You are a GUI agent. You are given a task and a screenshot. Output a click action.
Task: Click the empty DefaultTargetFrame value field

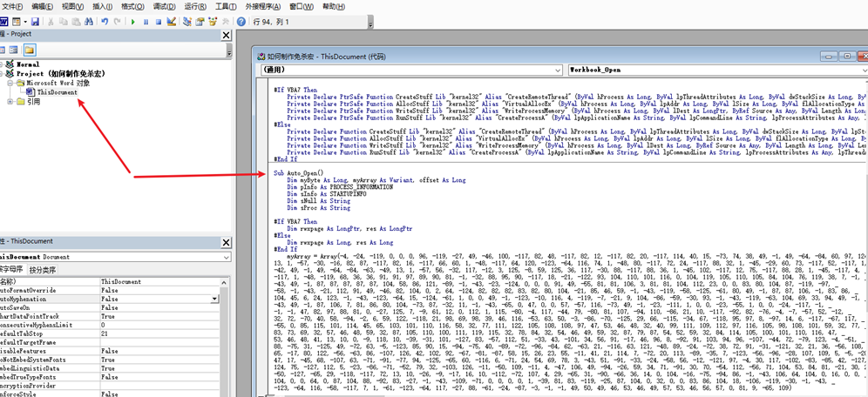(159, 343)
